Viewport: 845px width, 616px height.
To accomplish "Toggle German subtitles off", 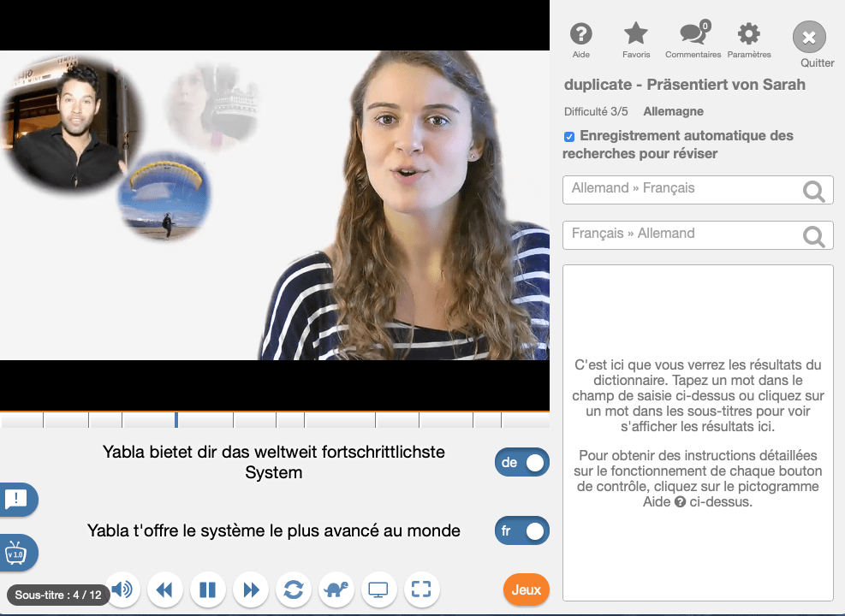I will click(x=522, y=463).
